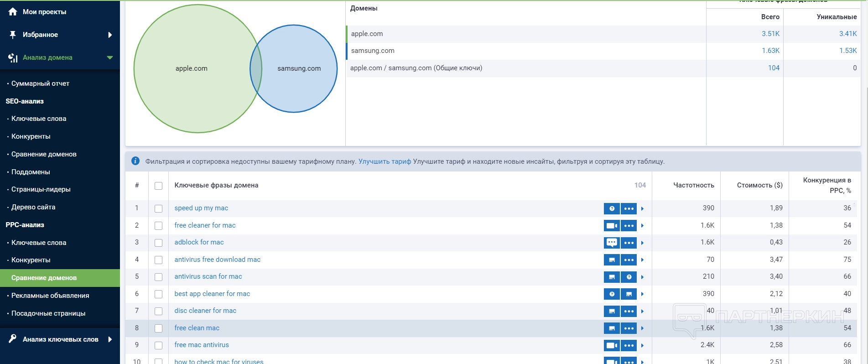This screenshot has height=364, width=868.
Task: Click the image icon for antivirus free download mac
Action: 612,260
